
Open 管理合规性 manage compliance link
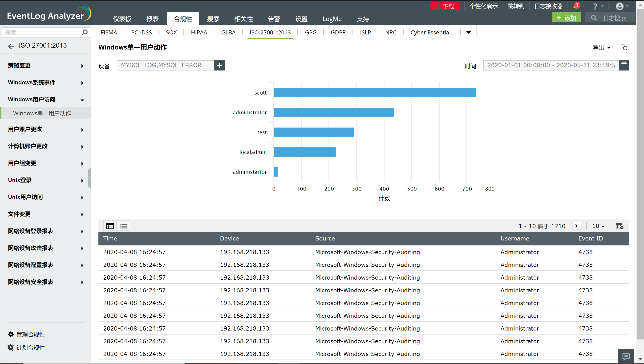point(31,335)
